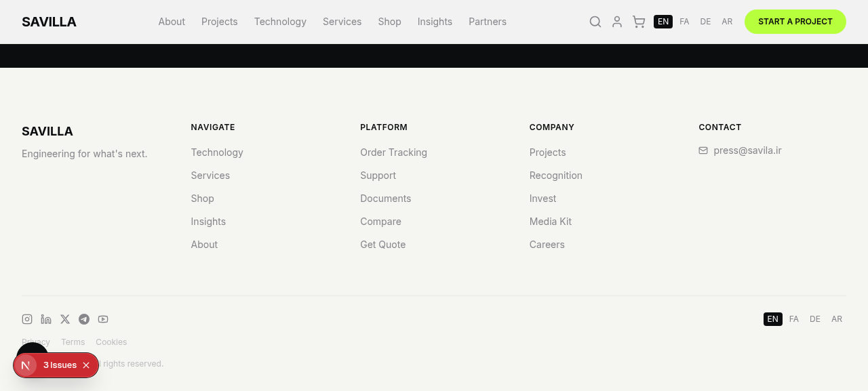Switch header language to AR
868x391 pixels.
click(x=727, y=22)
